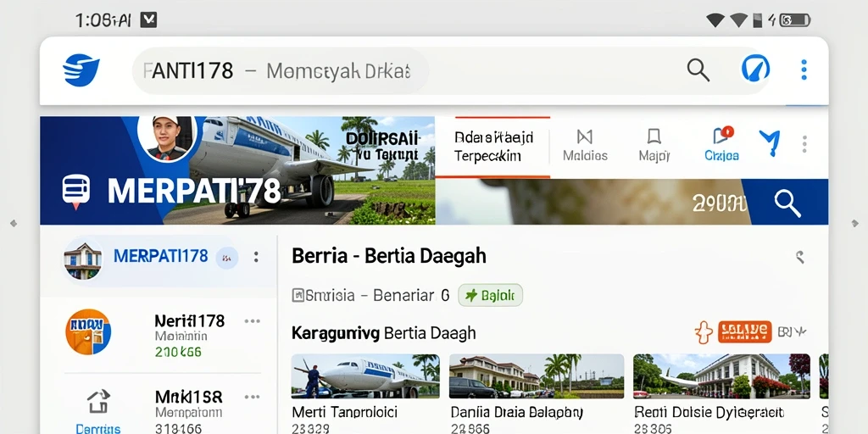Click the Daniia Draia Balapbry card title
Viewport: 868px width, 434px height.
point(516,413)
